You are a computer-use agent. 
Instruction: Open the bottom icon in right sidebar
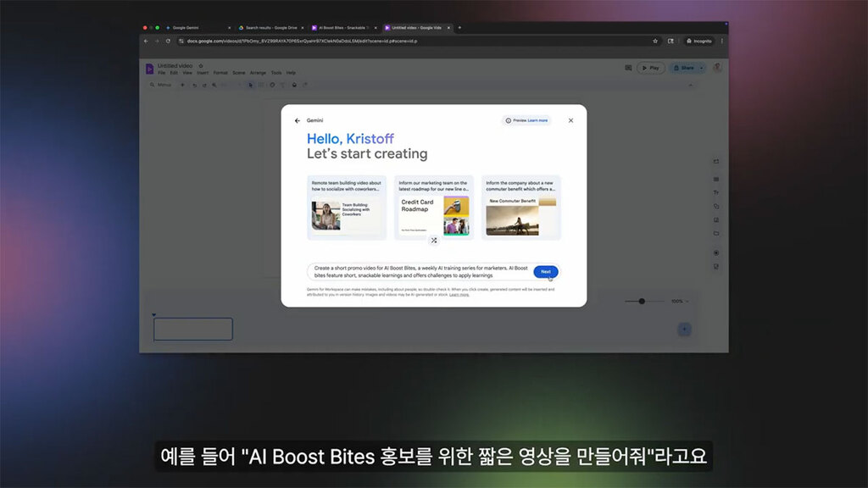click(716, 267)
